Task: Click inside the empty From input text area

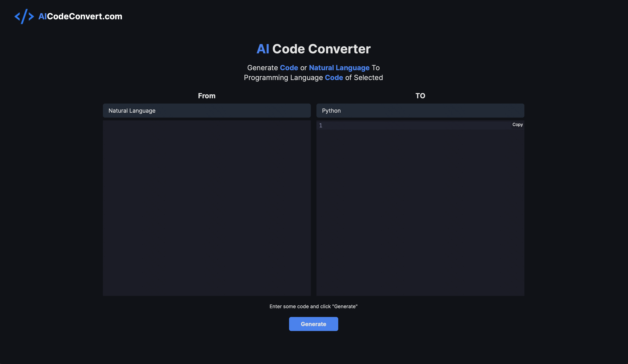Action: (207, 208)
